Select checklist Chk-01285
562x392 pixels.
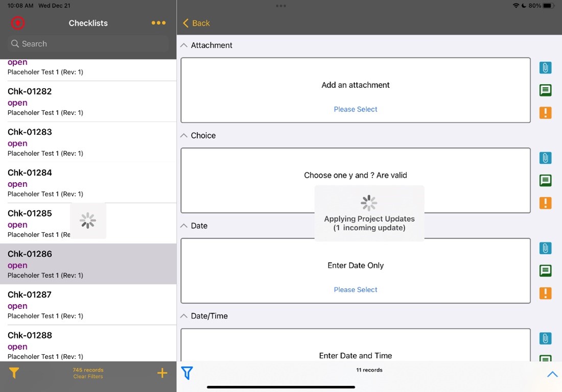coord(88,224)
